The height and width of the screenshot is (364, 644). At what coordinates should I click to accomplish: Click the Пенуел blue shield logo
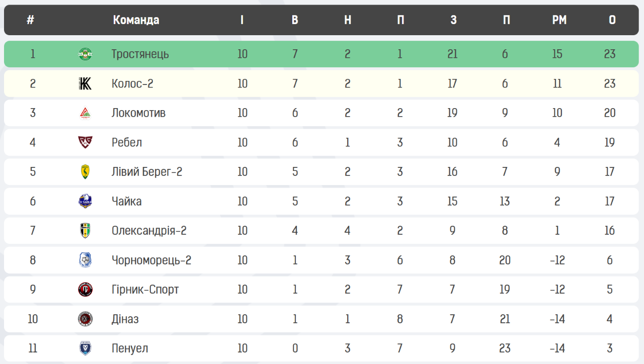click(86, 348)
